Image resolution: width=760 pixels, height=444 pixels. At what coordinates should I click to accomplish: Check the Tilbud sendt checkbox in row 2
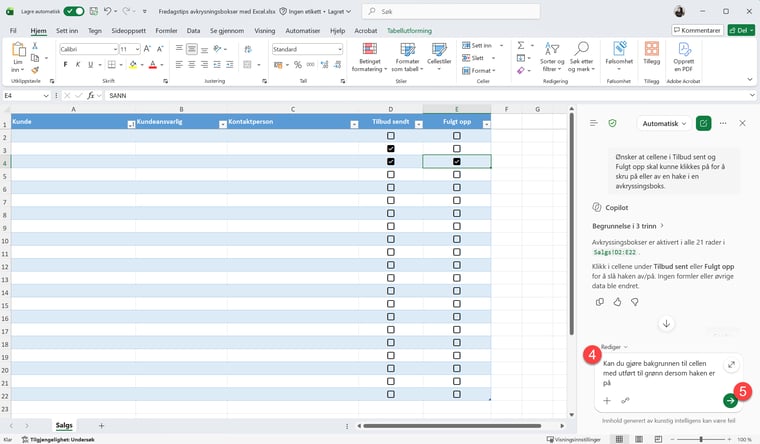coord(391,136)
